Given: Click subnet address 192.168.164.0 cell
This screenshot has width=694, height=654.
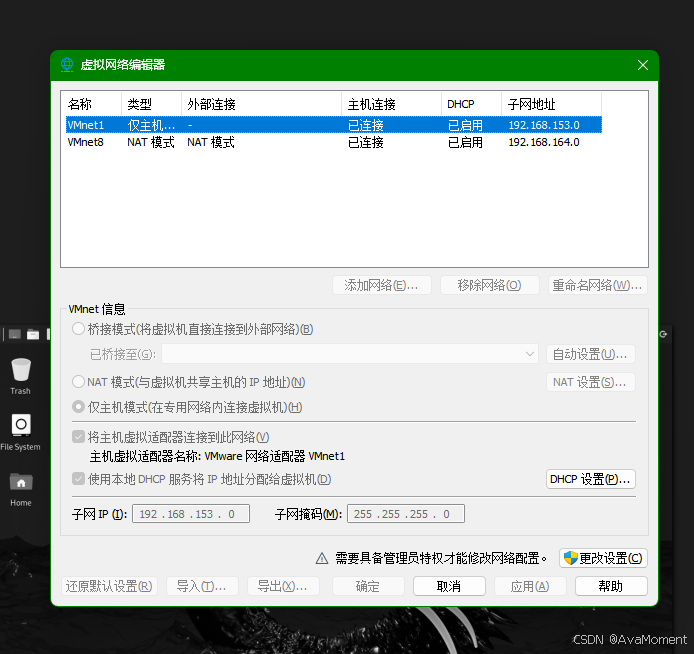Looking at the screenshot, I should [x=544, y=142].
